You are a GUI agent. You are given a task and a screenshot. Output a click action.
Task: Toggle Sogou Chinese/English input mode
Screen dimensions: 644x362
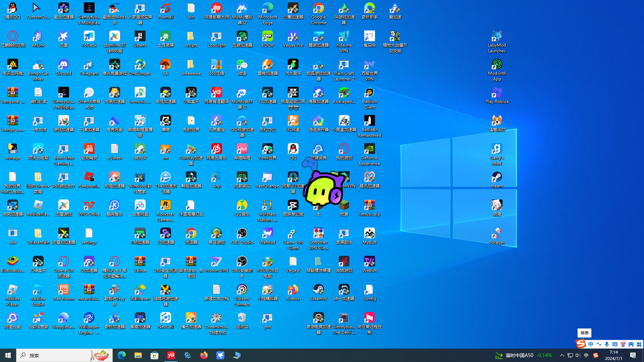(x=591, y=344)
